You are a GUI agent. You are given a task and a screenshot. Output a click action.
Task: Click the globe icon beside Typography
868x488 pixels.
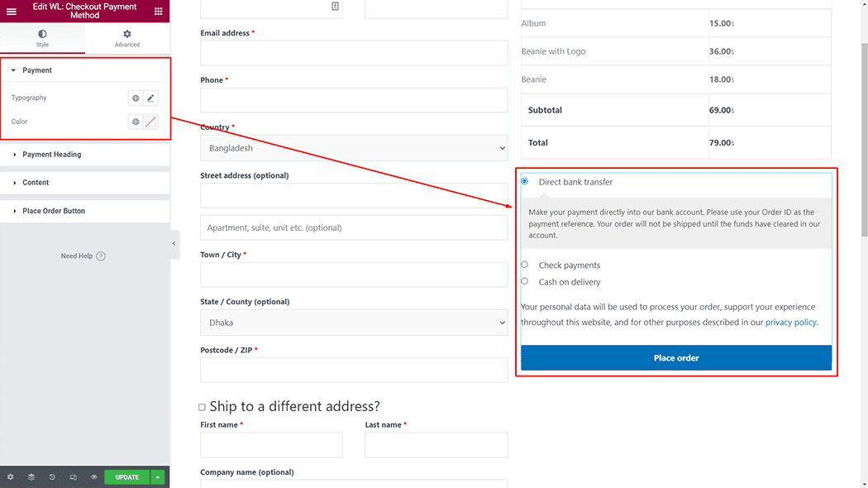[136, 98]
